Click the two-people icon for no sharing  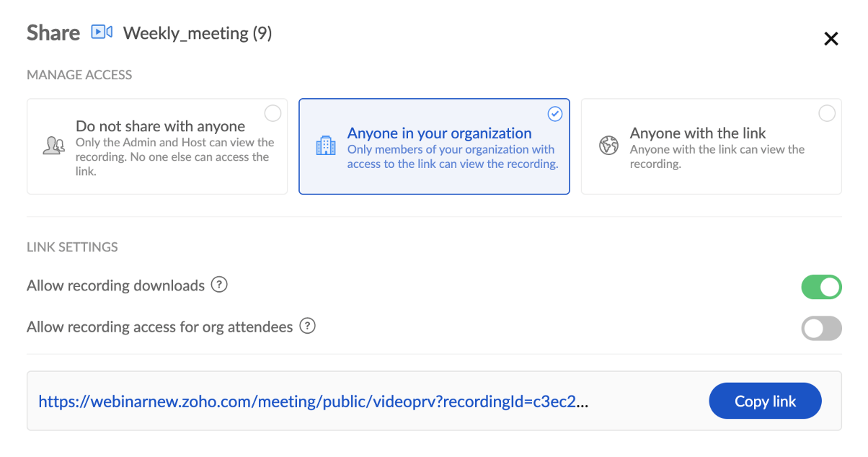(x=54, y=146)
